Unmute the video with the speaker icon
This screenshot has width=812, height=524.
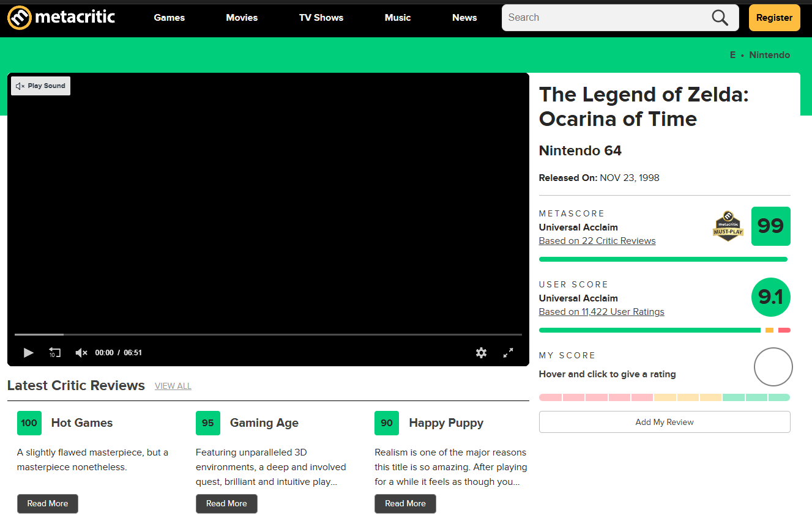81,353
